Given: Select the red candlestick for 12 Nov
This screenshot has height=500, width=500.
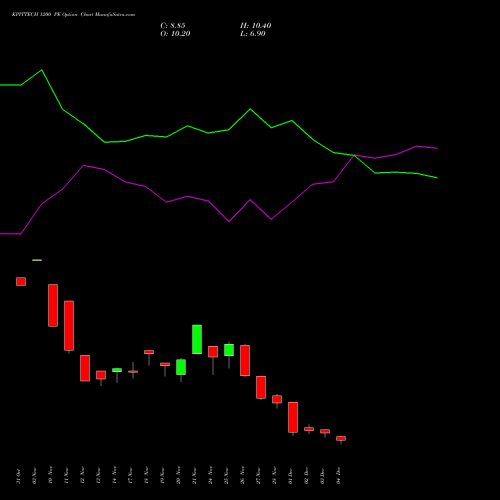Looking at the screenshot, I should [x=85, y=368].
